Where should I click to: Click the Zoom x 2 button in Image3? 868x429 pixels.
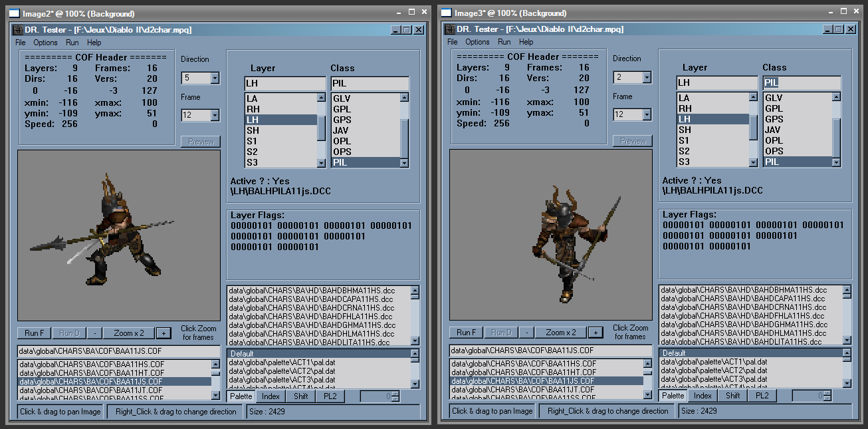[561, 333]
